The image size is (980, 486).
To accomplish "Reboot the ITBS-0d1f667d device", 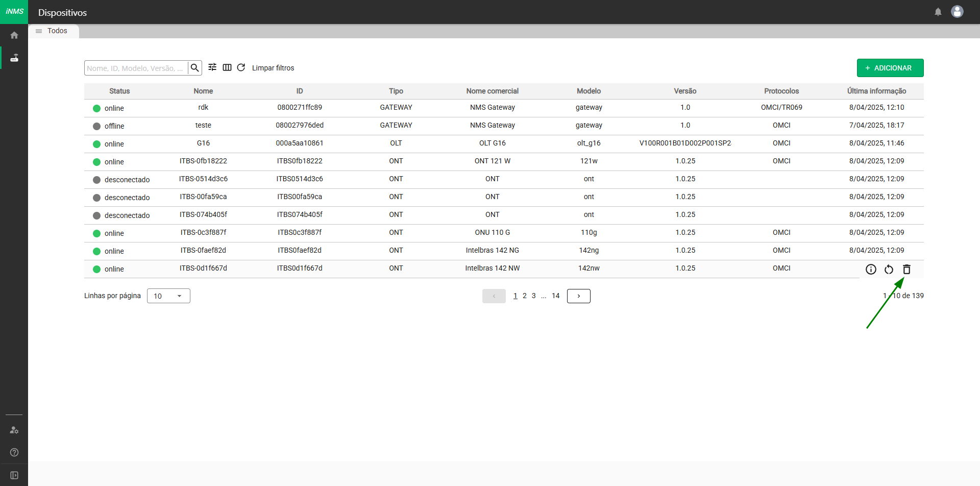I will (x=889, y=270).
